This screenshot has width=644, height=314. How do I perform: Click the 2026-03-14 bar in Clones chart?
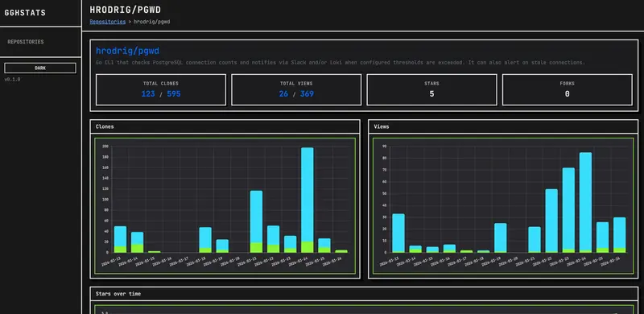coord(137,242)
